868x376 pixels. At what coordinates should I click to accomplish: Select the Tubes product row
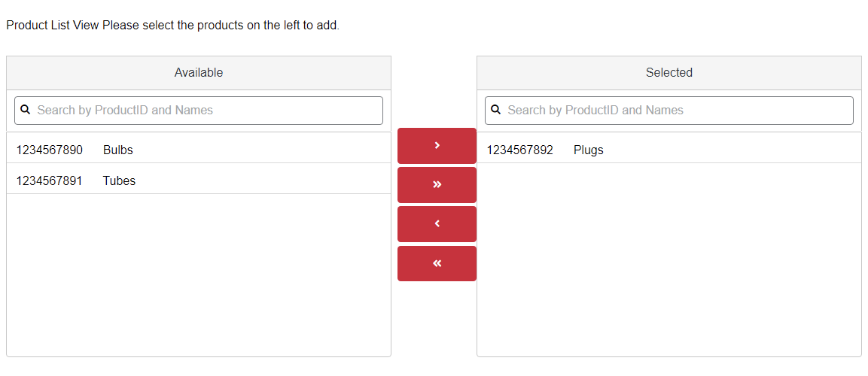(199, 180)
